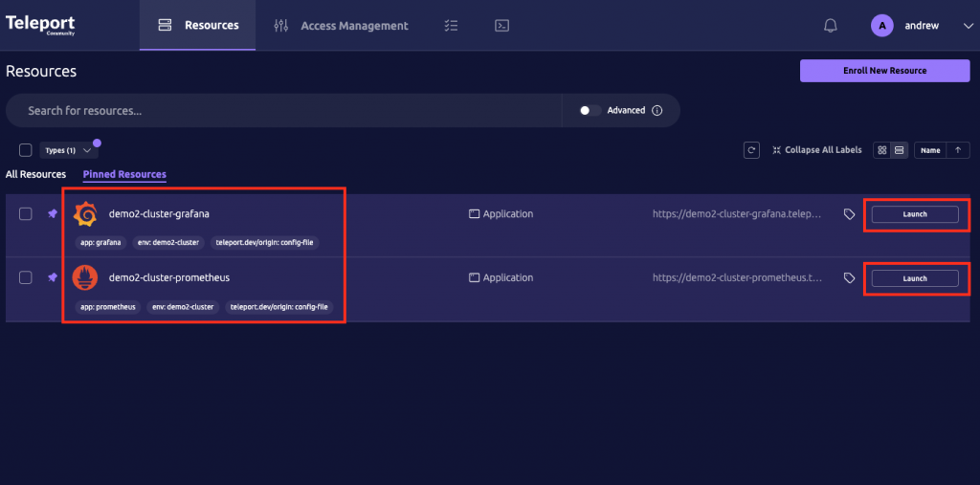The height and width of the screenshot is (485, 980).
Task: Launch the demo2-cluster-grafana application
Action: tap(915, 214)
